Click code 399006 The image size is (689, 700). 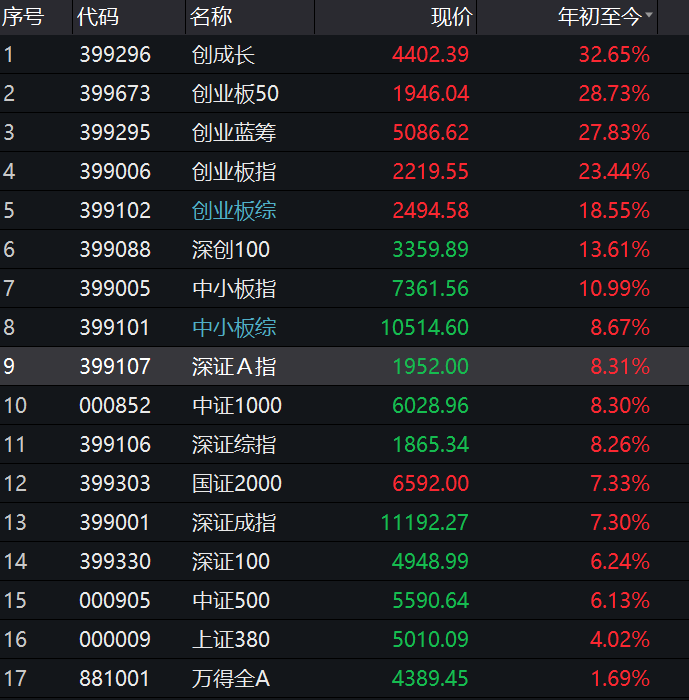[115, 171]
